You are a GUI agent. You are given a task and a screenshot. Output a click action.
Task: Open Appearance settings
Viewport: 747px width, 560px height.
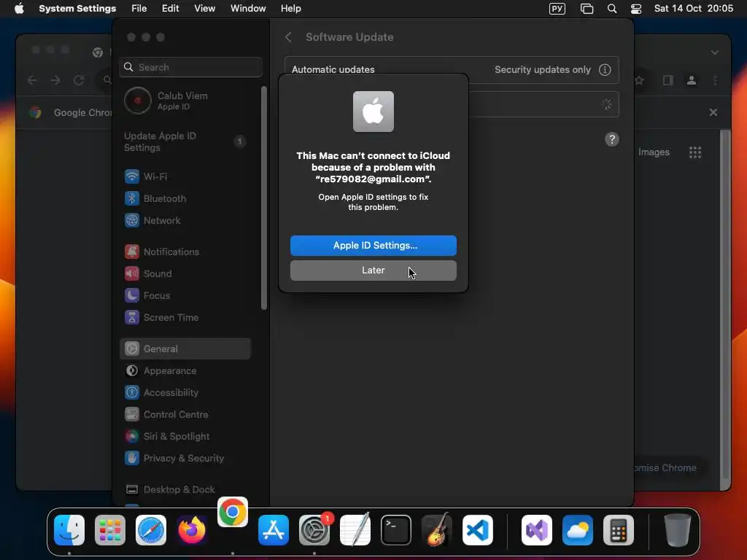click(x=185, y=370)
